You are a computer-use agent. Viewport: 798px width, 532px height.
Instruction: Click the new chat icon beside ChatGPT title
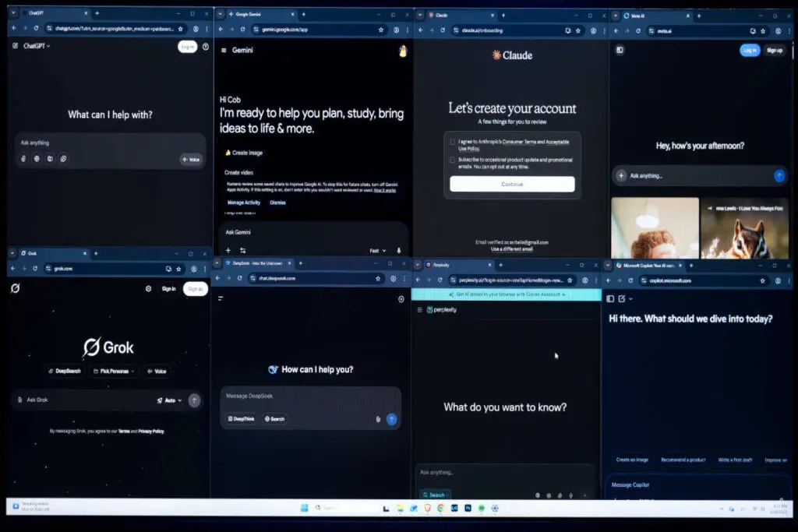click(16, 46)
